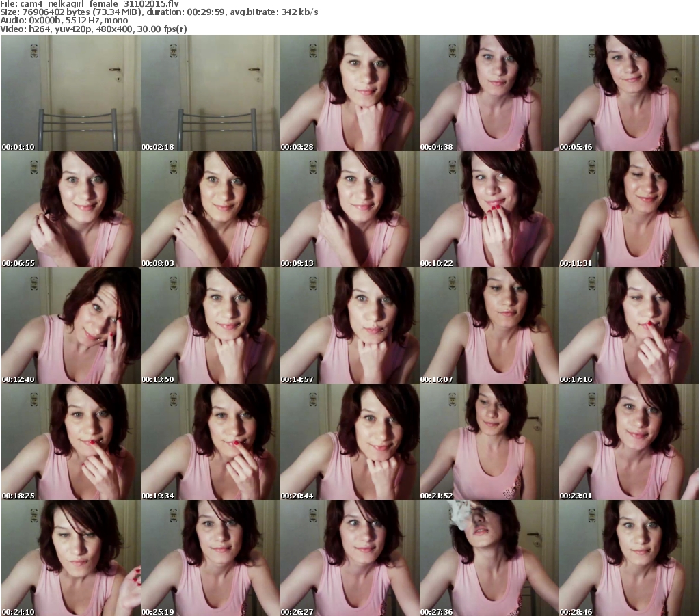The image size is (700, 616).
Task: Choose the frame labeled 00:08:03
Action: click(211, 209)
